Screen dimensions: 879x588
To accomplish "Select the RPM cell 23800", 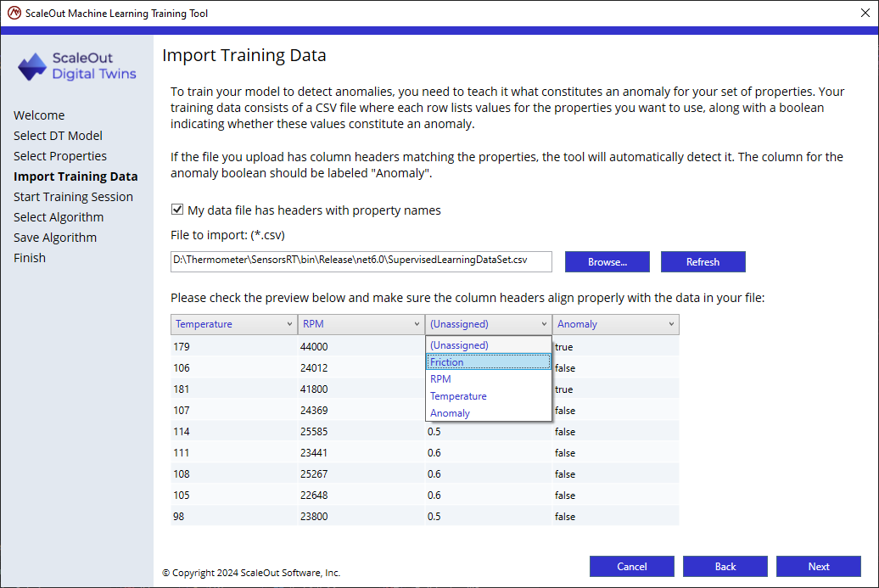I will [361, 516].
